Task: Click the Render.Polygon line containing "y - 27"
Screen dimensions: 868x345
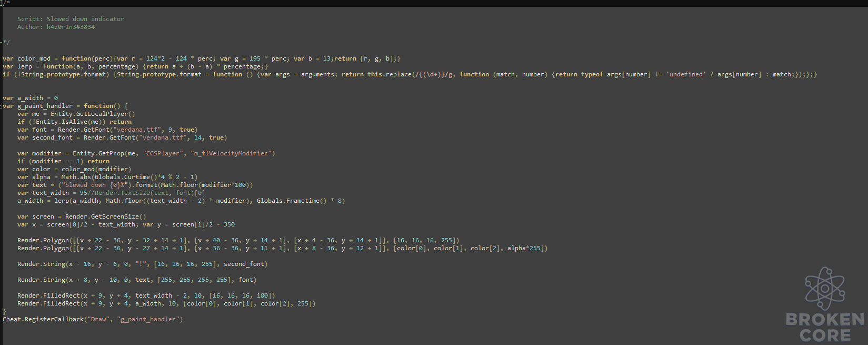Action: point(283,248)
